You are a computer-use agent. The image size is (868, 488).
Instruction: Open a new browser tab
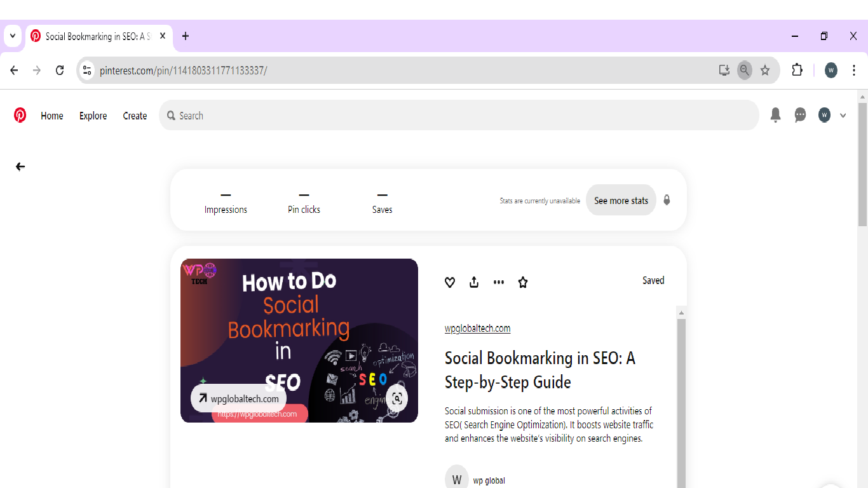[186, 36]
